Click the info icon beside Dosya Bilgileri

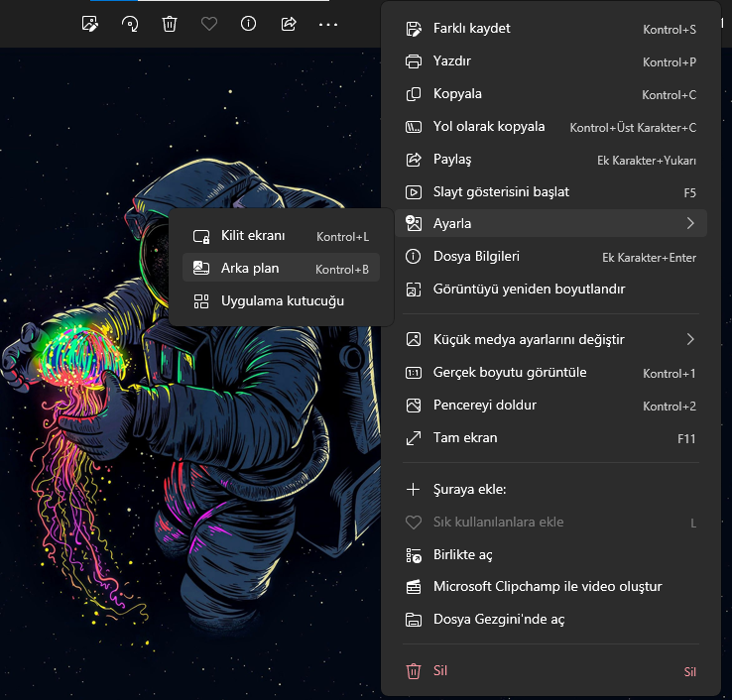click(414, 256)
